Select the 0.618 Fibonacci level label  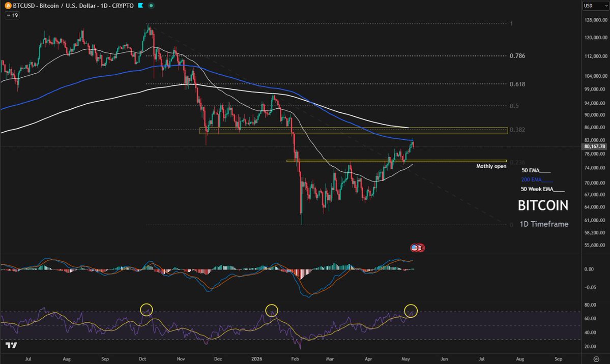tap(517, 84)
